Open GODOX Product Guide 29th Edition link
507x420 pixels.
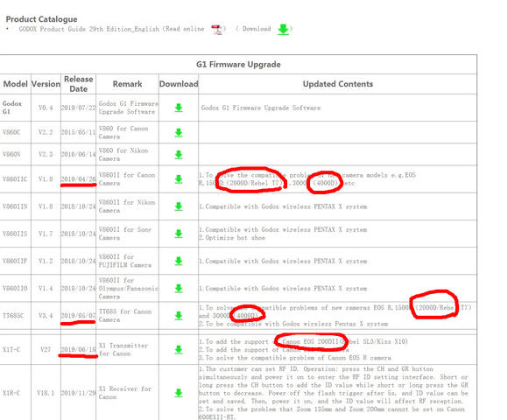[x=89, y=29]
